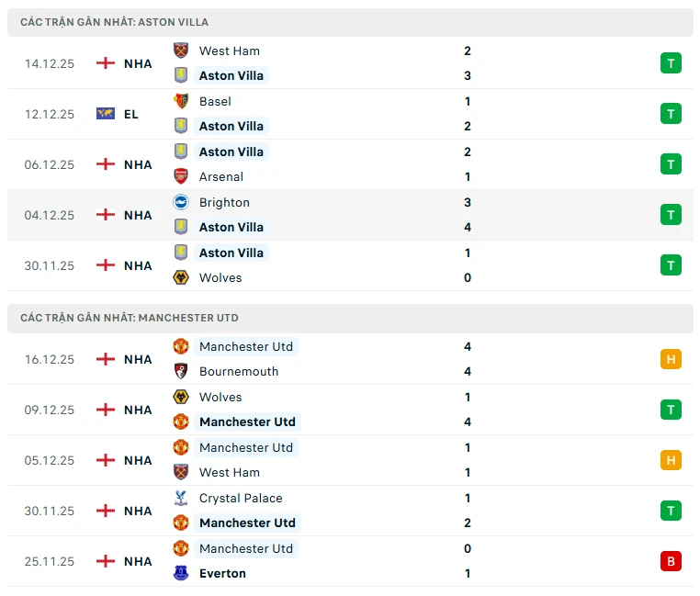
Task: Click the Everton club crest icon
Action: click(x=181, y=573)
